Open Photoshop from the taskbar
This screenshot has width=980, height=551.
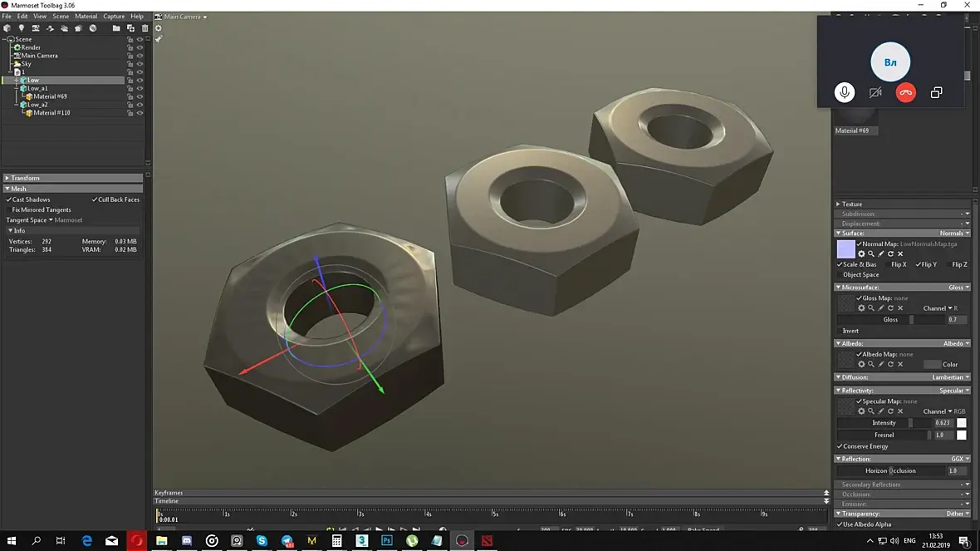pyautogui.click(x=387, y=540)
